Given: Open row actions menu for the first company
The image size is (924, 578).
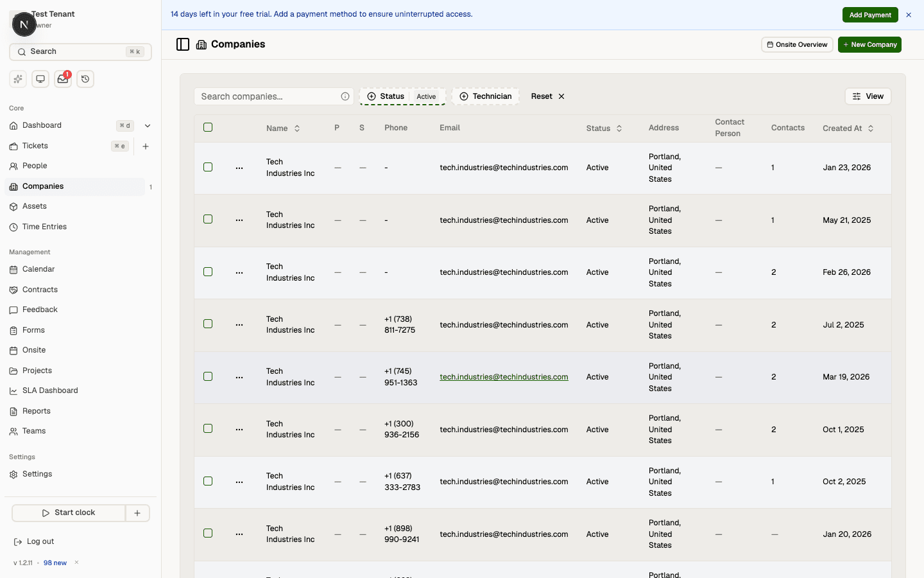Looking at the screenshot, I should point(239,168).
